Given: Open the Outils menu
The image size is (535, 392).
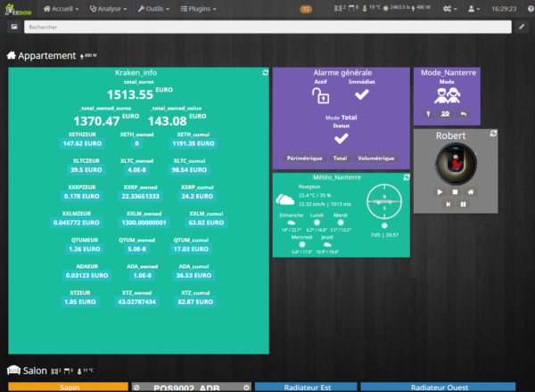Looking at the screenshot, I should (x=155, y=9).
